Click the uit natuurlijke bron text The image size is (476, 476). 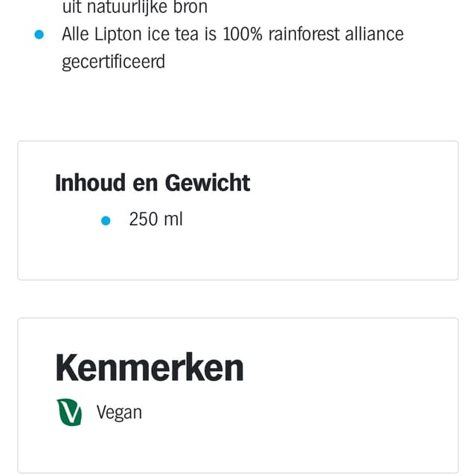(x=135, y=7)
